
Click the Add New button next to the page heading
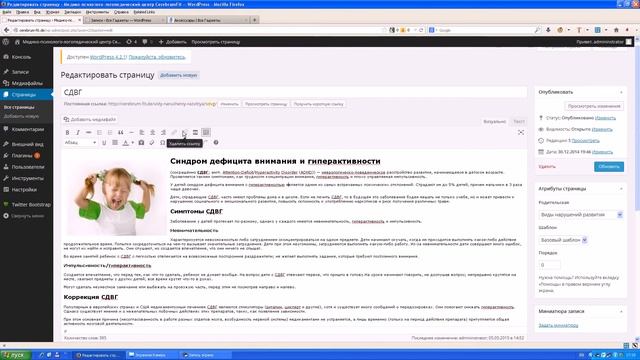click(178, 75)
